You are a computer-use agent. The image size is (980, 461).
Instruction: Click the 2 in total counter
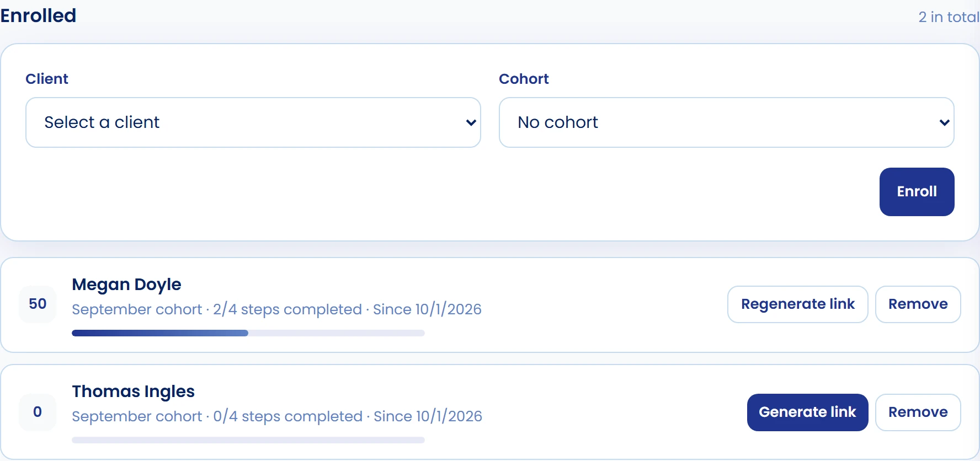tap(949, 17)
